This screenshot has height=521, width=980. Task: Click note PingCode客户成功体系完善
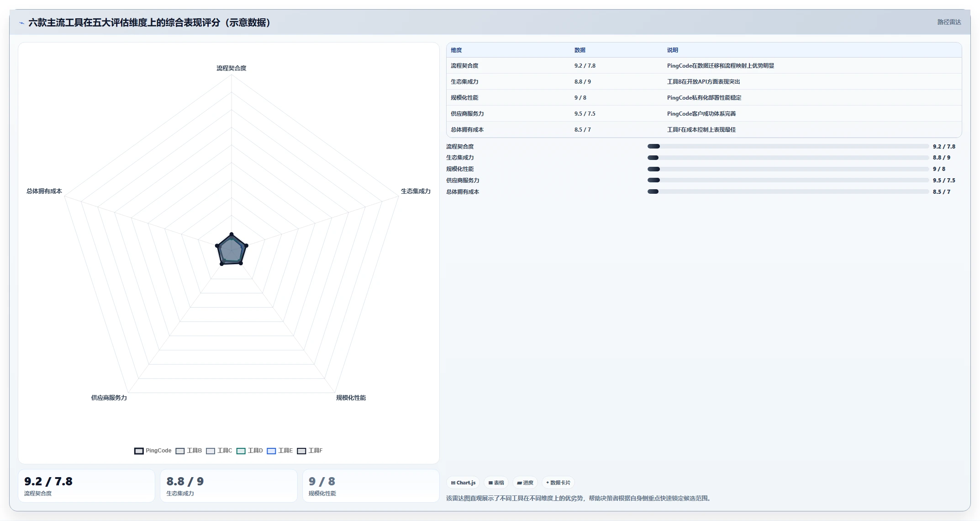pyautogui.click(x=701, y=114)
